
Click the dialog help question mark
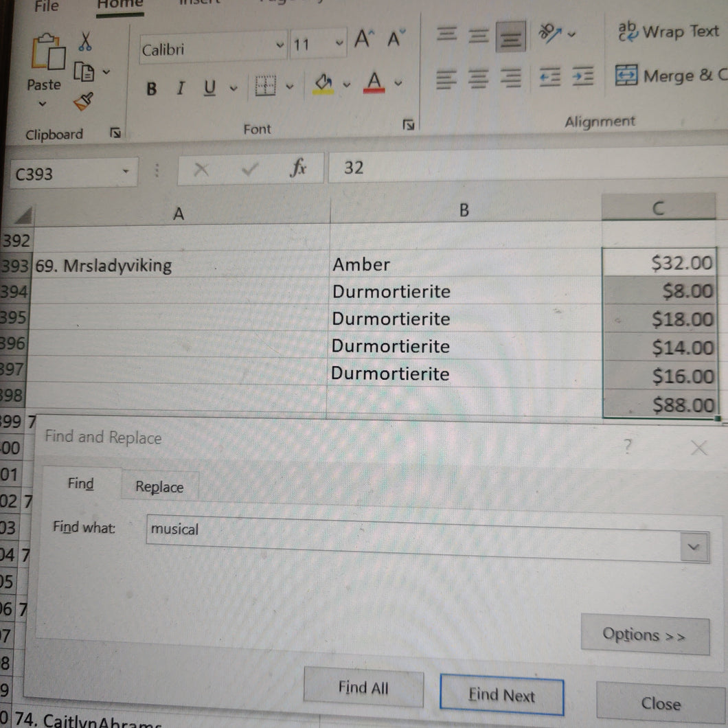[x=628, y=446]
